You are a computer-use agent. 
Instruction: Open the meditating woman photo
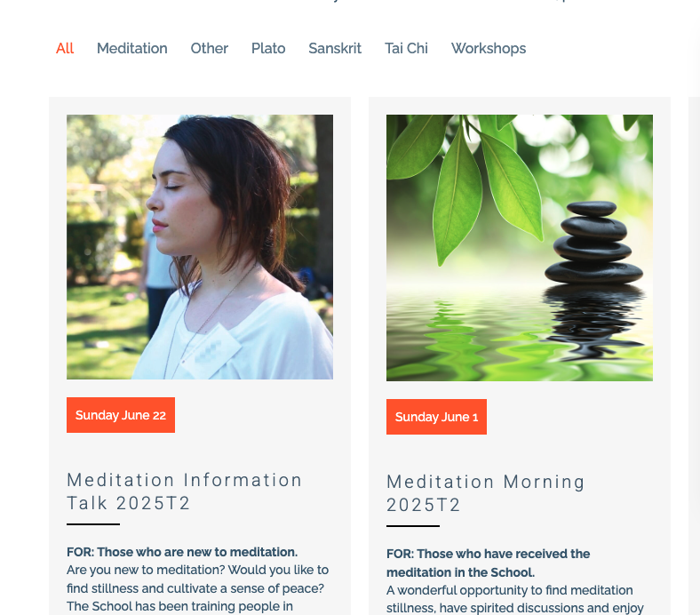[x=200, y=247]
